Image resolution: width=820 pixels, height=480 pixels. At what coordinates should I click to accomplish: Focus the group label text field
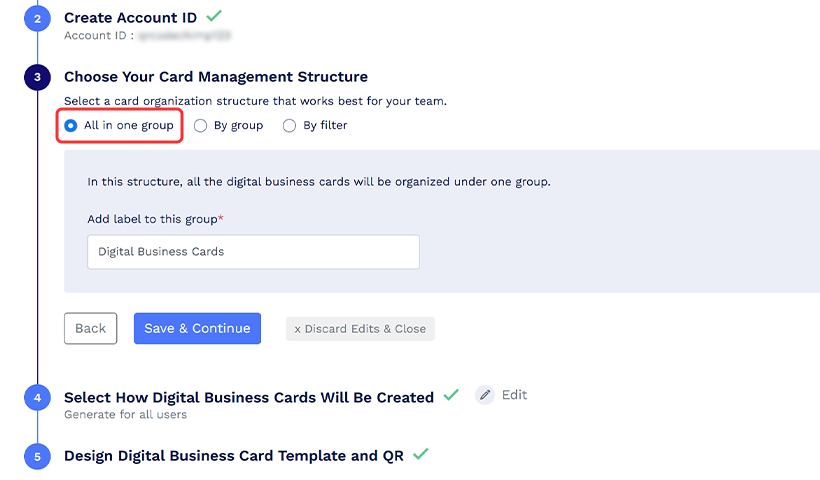click(x=253, y=252)
